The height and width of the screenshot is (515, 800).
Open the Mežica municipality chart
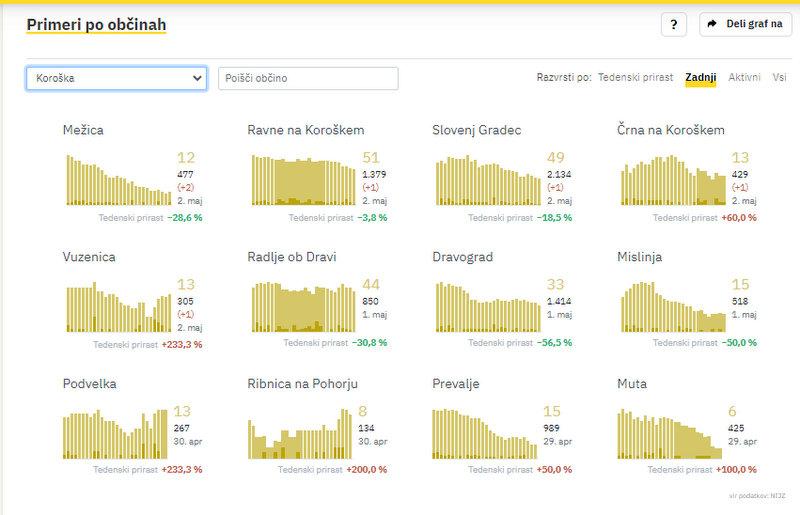(x=118, y=179)
